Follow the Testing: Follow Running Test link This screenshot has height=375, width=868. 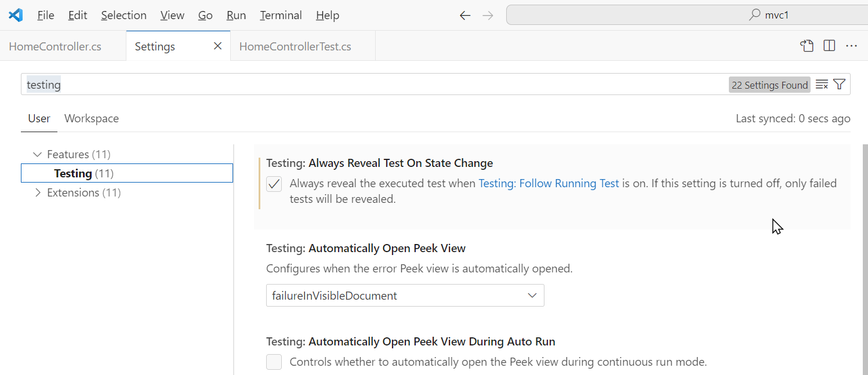(x=549, y=184)
